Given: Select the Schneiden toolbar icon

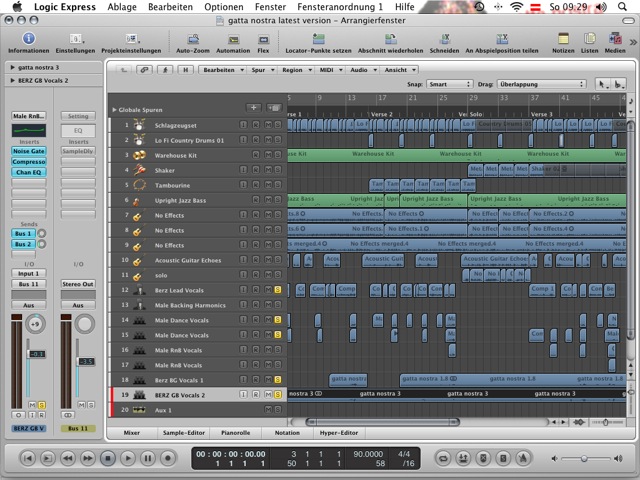Looking at the screenshot, I should (x=444, y=39).
